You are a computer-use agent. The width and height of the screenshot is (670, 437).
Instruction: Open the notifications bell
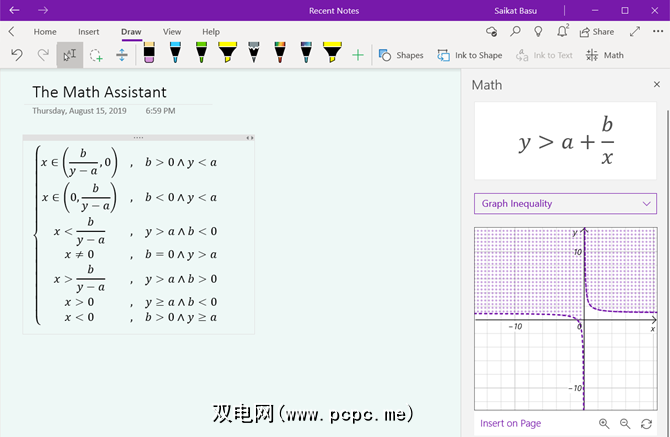561,32
